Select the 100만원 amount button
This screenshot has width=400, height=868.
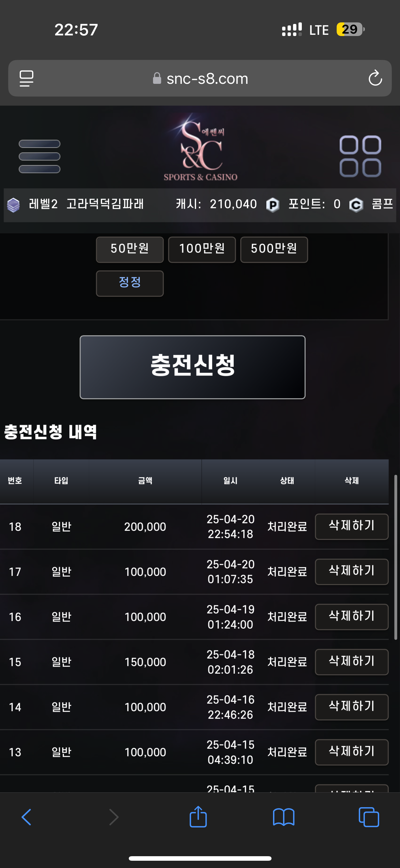click(202, 249)
